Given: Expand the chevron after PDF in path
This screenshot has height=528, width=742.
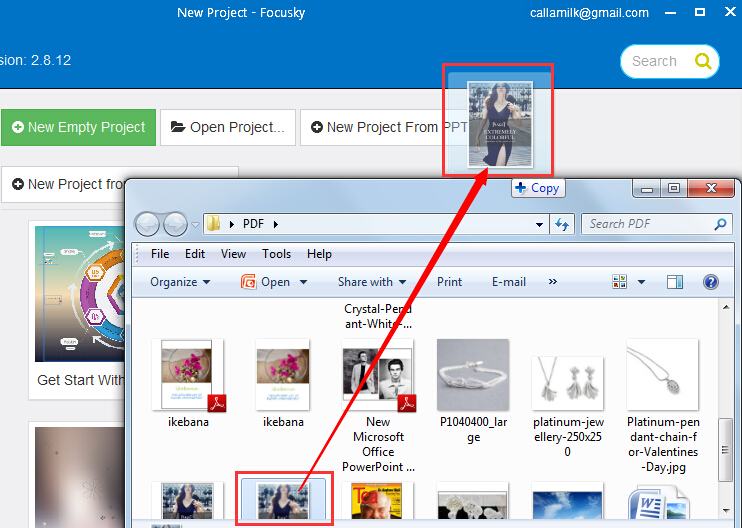Looking at the screenshot, I should (x=276, y=224).
